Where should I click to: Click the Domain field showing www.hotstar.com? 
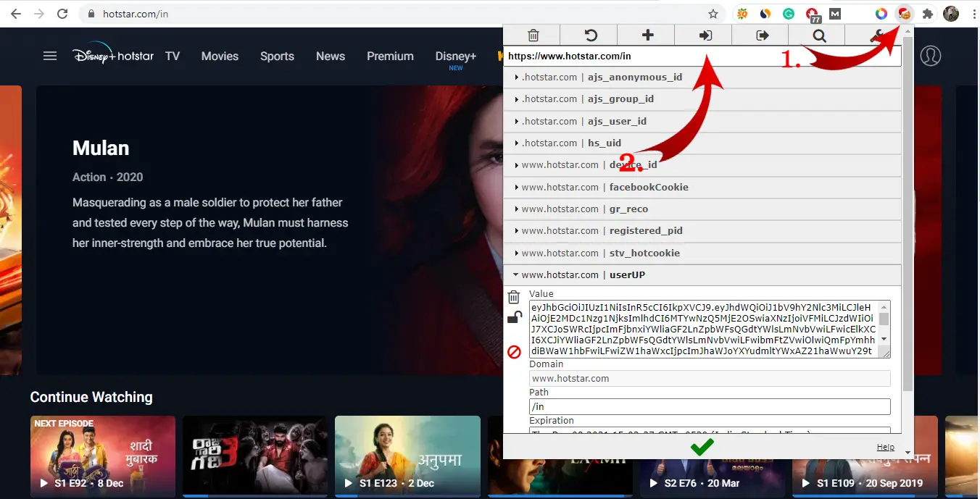tap(710, 379)
